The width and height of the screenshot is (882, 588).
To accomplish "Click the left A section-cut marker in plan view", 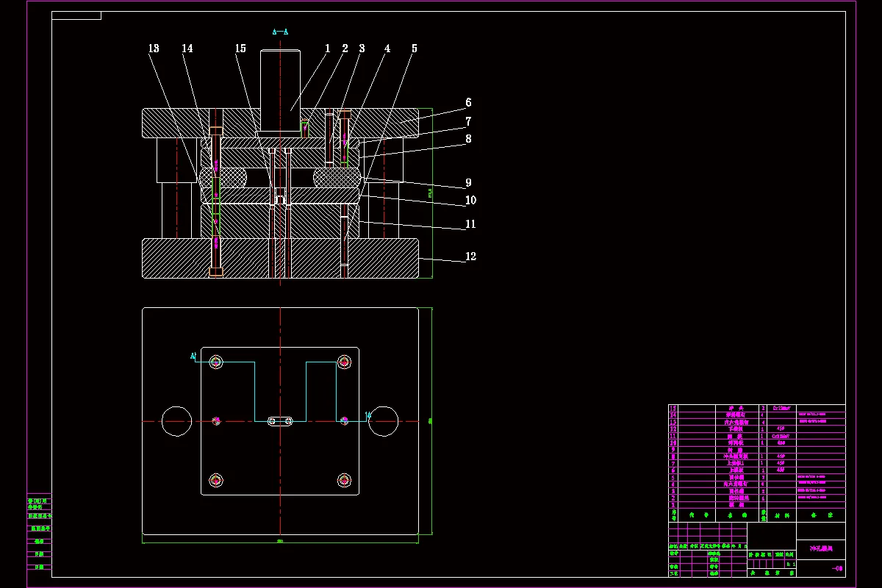I will 193,356.
